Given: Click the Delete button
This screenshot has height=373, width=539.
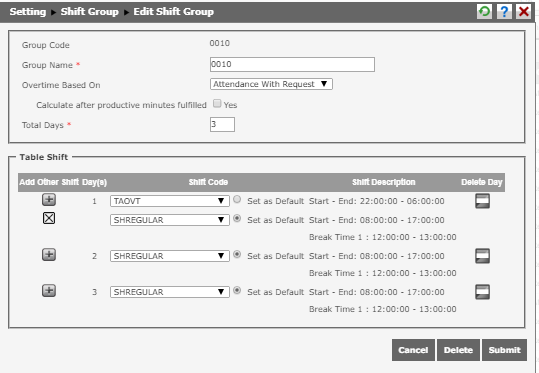Looking at the screenshot, I should pos(458,350).
